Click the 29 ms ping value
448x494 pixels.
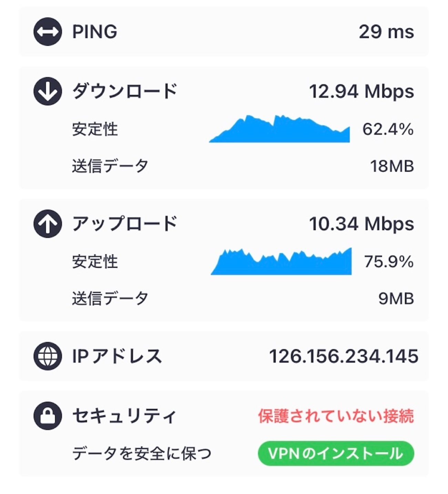coord(386,32)
